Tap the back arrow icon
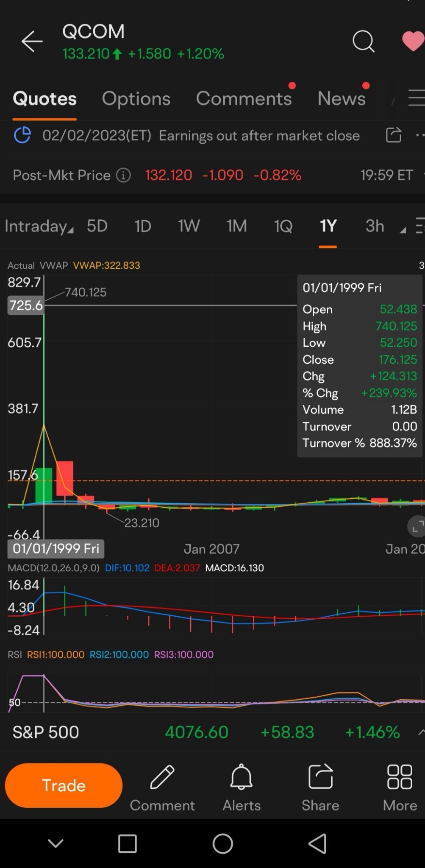 [32, 41]
